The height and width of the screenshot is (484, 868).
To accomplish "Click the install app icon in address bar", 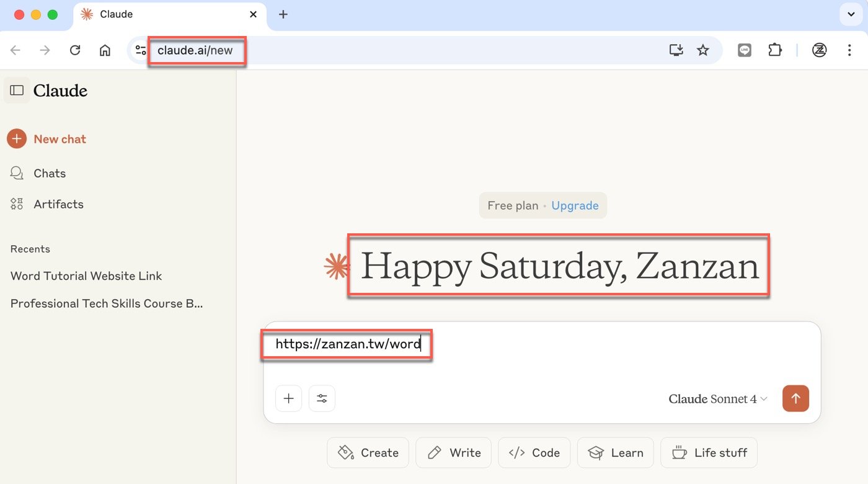I will click(x=676, y=50).
